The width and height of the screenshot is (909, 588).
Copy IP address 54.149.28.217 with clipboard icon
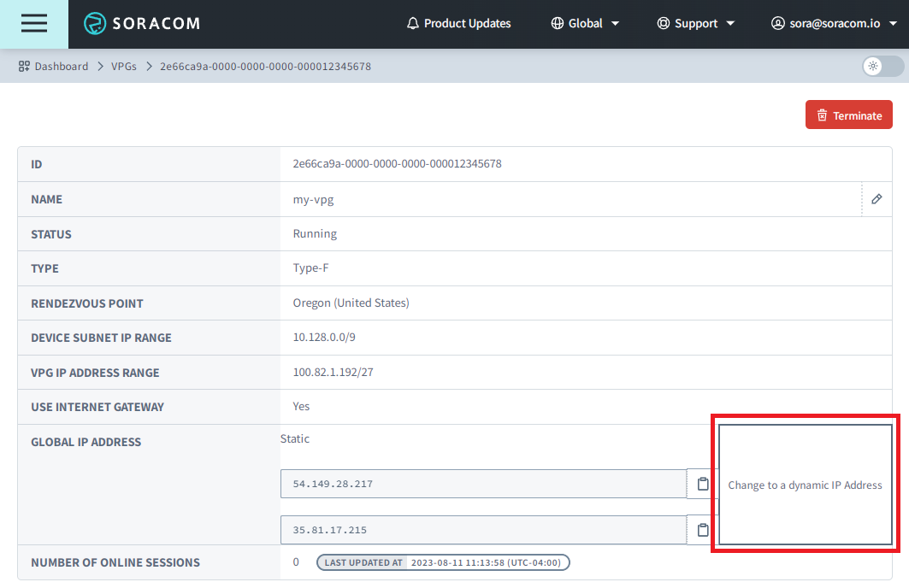coord(701,483)
